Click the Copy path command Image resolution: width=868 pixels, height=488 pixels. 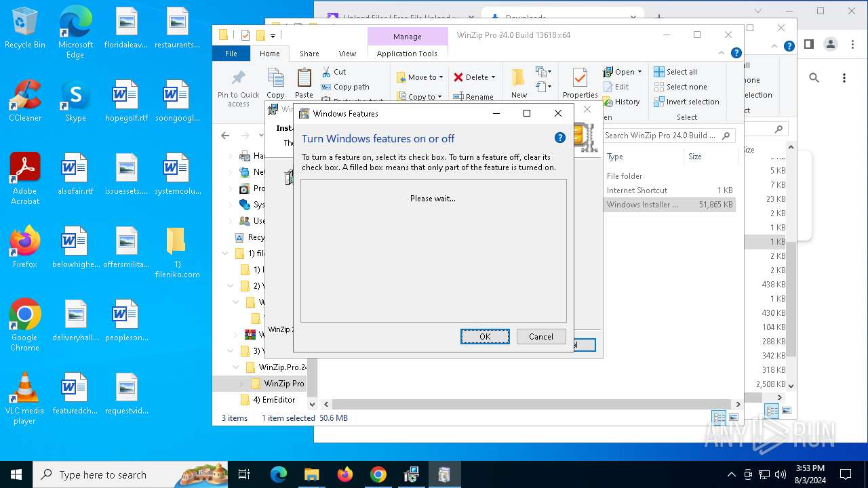pos(345,87)
